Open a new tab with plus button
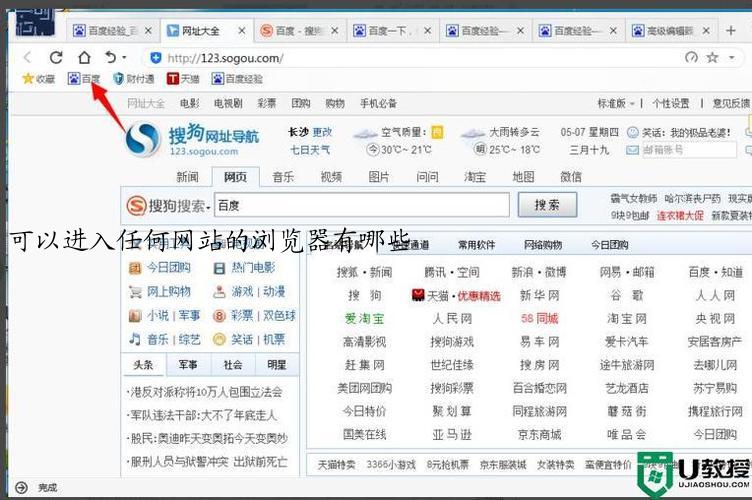Screen dimensions: 752x500 [x=730, y=31]
